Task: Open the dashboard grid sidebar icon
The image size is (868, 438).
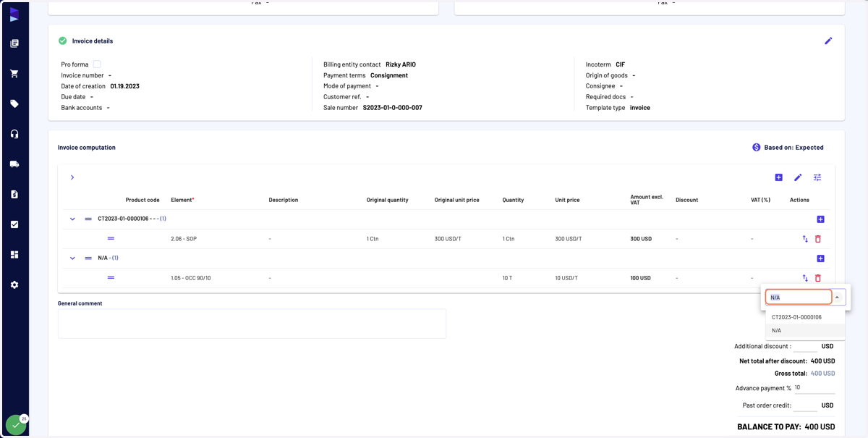Action: tap(14, 255)
